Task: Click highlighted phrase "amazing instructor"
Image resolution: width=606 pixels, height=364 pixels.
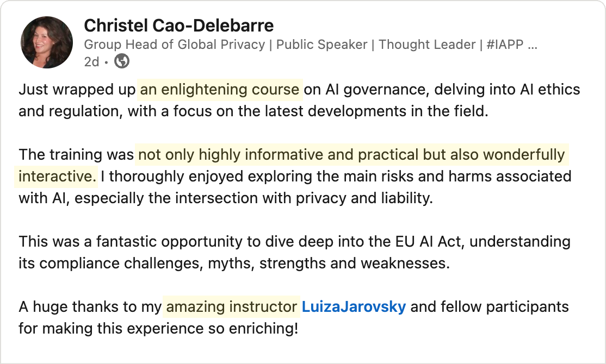Action: click(x=231, y=307)
